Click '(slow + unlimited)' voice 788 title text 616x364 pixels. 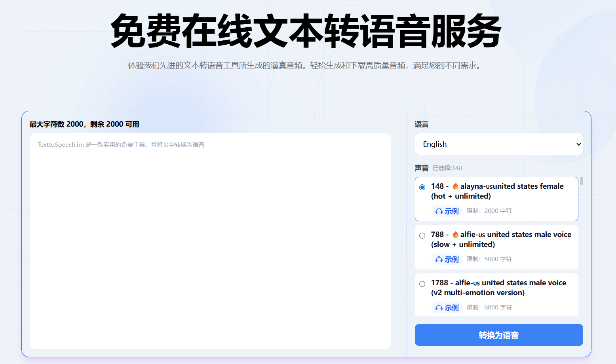coord(463,245)
